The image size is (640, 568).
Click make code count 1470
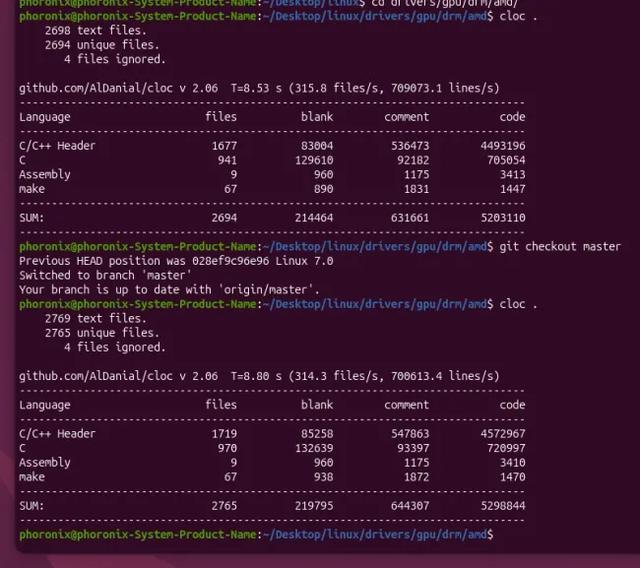click(513, 477)
